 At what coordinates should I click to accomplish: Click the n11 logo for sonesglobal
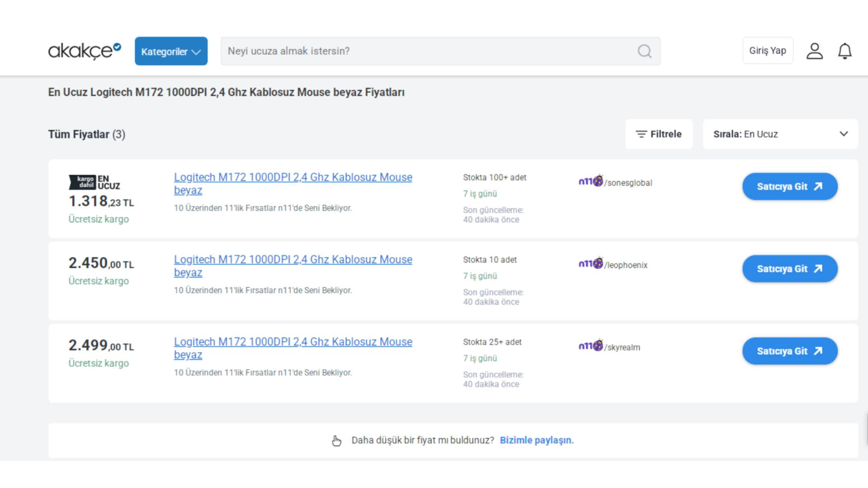[591, 181]
